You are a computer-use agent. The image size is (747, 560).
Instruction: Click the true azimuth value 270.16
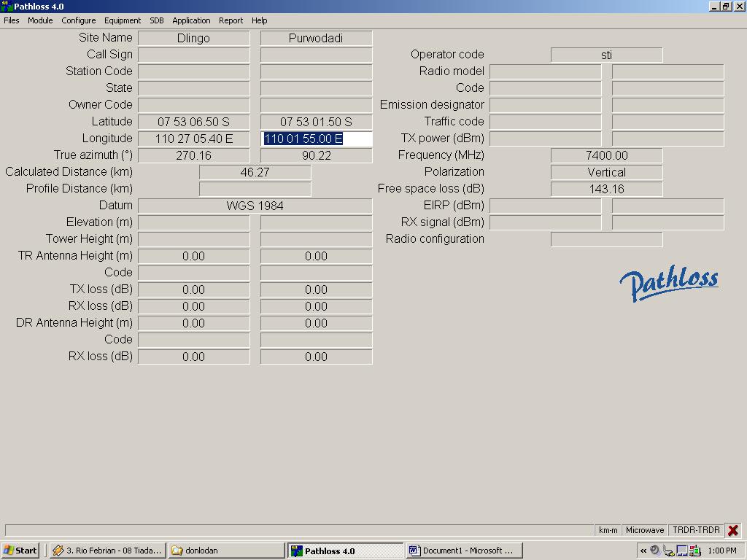tap(193, 155)
